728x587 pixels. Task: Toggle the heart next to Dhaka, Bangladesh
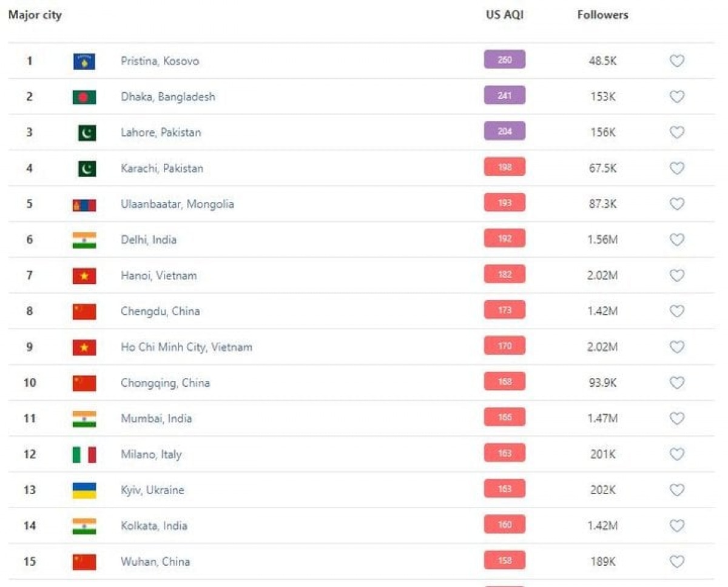[677, 96]
